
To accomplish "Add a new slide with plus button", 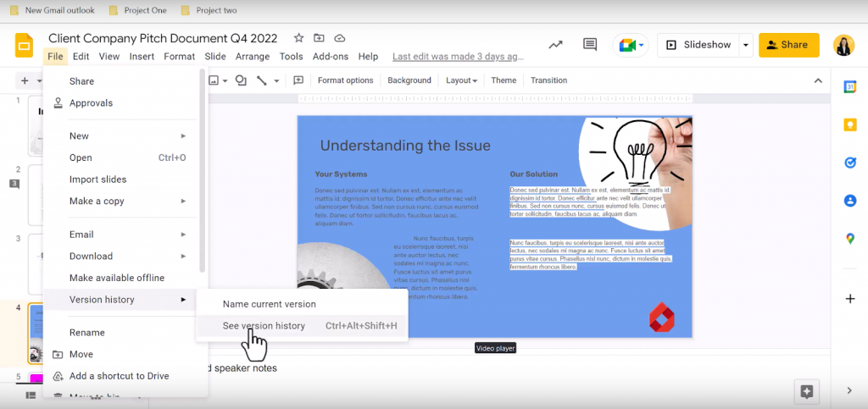I will pos(25,81).
